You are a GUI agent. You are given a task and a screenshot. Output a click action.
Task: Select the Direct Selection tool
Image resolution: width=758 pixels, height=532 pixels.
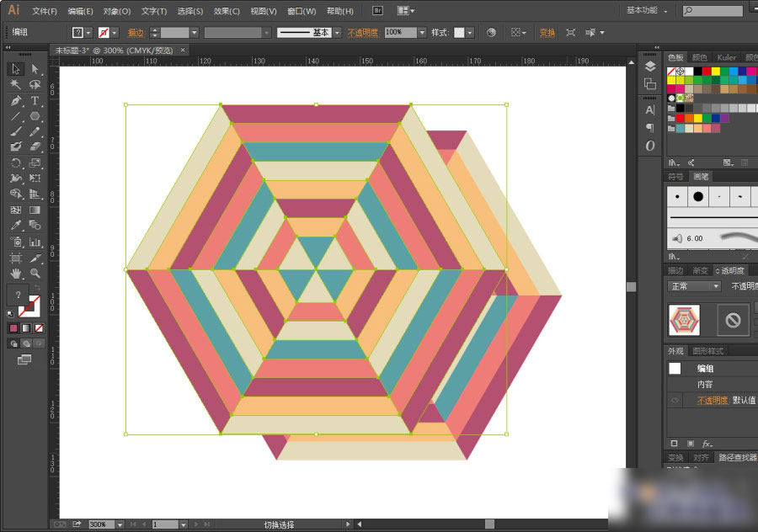click(x=35, y=69)
